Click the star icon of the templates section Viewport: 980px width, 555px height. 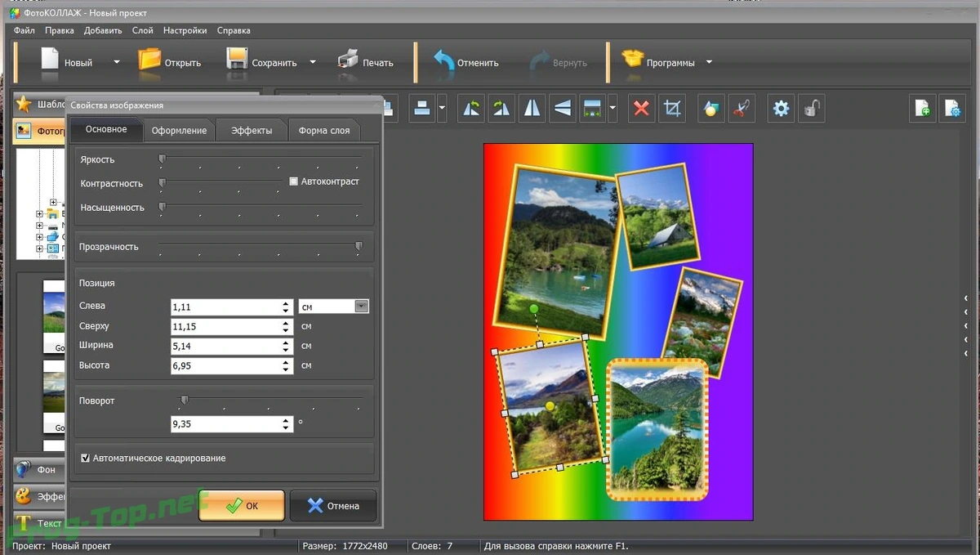(x=24, y=104)
